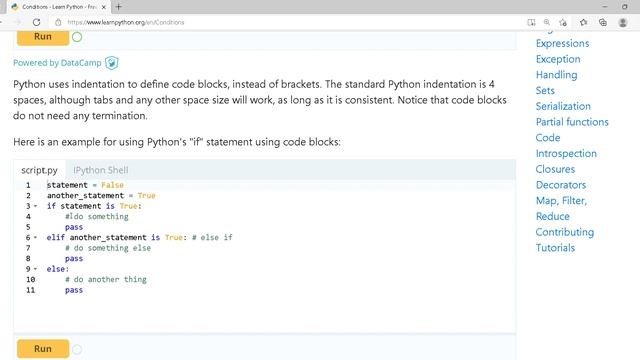Switch to the script.py tab
Image resolution: width=640 pixels, height=360 pixels.
(39, 170)
